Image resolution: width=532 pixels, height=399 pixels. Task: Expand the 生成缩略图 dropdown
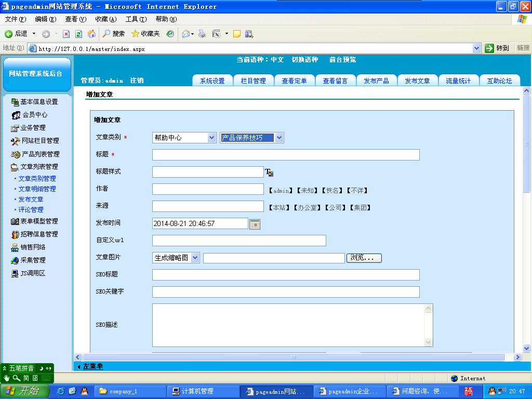176,258
